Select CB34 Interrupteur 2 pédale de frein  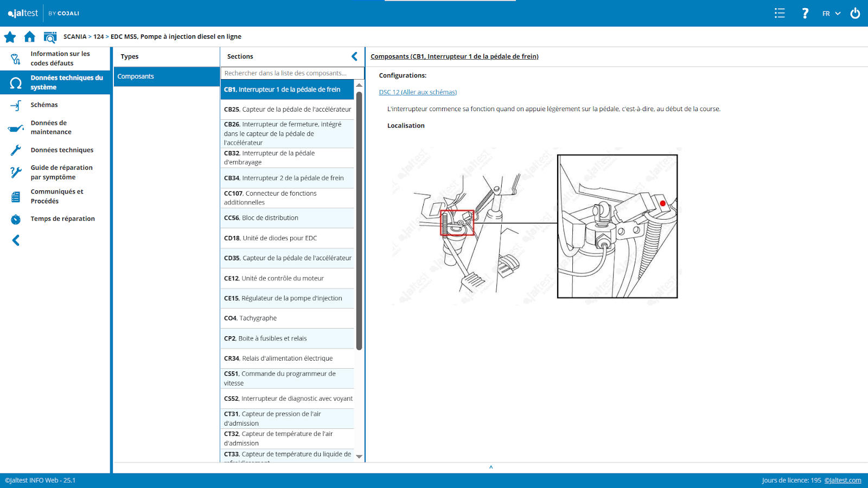pyautogui.click(x=288, y=178)
